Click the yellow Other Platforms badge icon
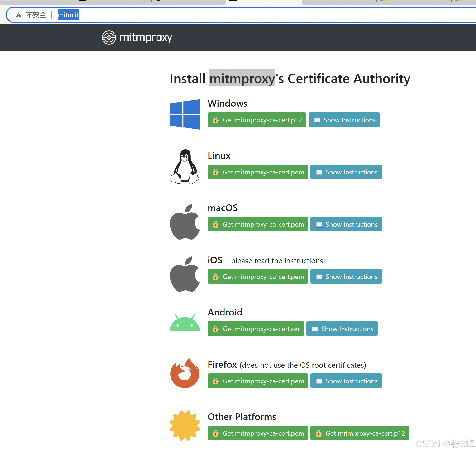This screenshot has width=476, height=452. pos(185,425)
